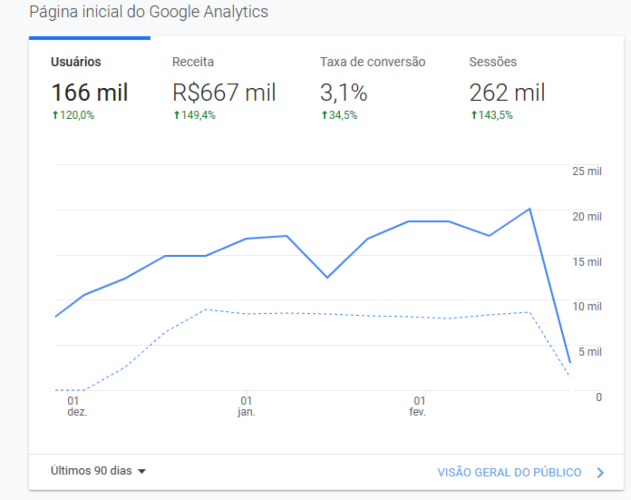Click the green up arrow next to 120,0%

coord(56,115)
